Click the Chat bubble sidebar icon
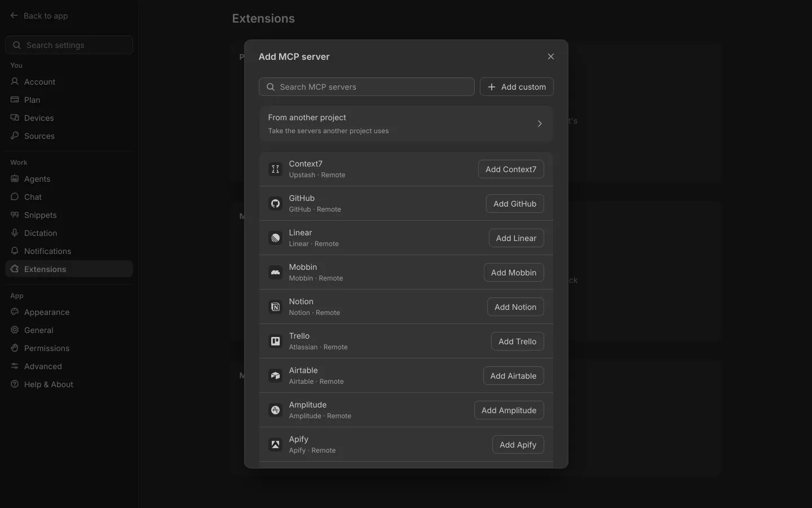 pyautogui.click(x=15, y=197)
